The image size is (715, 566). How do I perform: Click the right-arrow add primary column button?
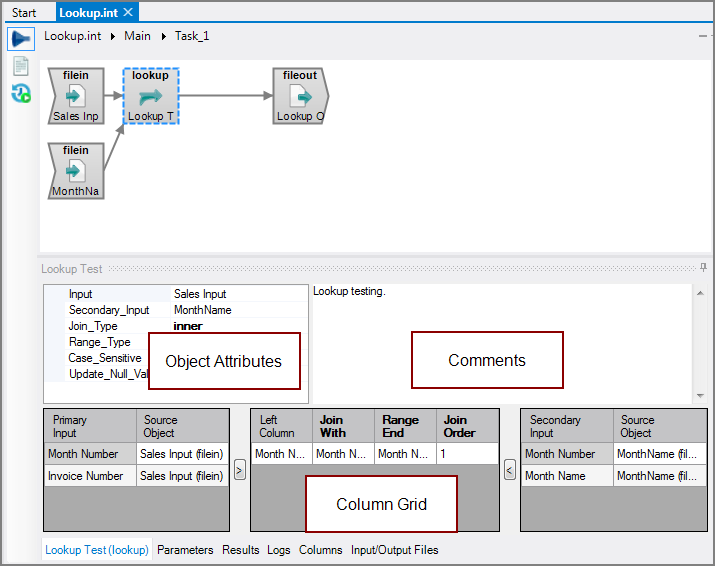point(239,469)
